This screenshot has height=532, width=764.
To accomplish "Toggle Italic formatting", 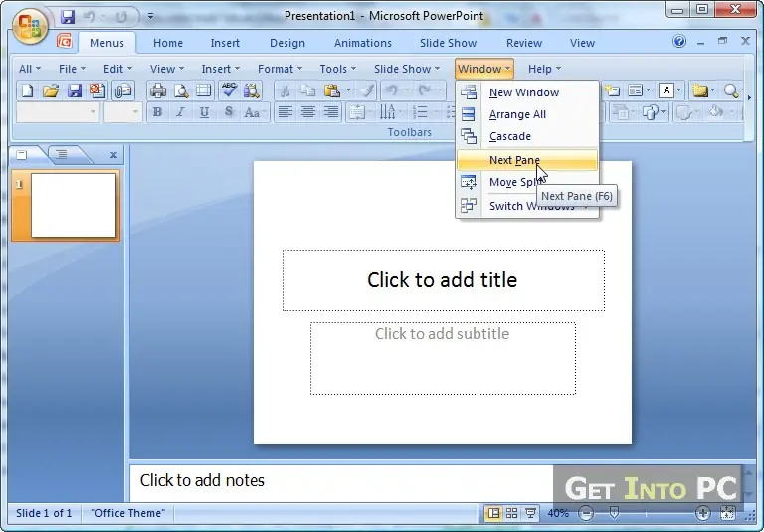I will (180, 112).
